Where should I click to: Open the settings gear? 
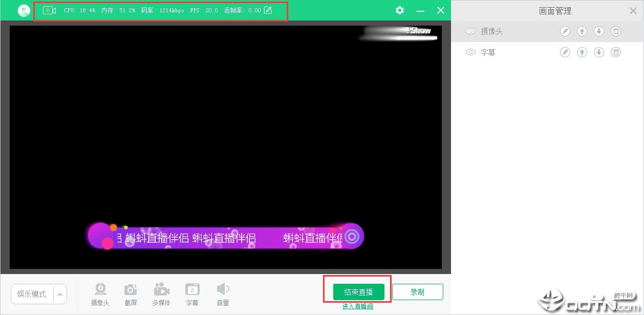[400, 10]
